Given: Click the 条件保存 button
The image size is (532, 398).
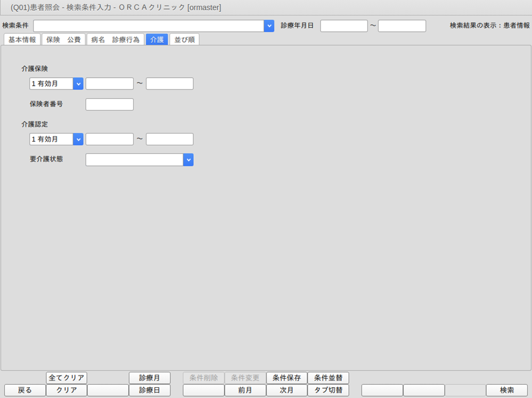Looking at the screenshot, I should pyautogui.click(x=287, y=378).
